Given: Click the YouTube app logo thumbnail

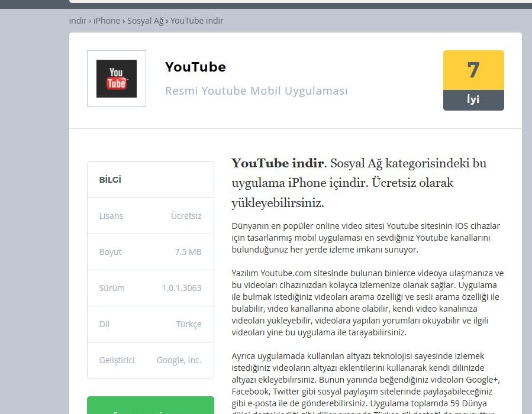Looking at the screenshot, I should [x=117, y=79].
